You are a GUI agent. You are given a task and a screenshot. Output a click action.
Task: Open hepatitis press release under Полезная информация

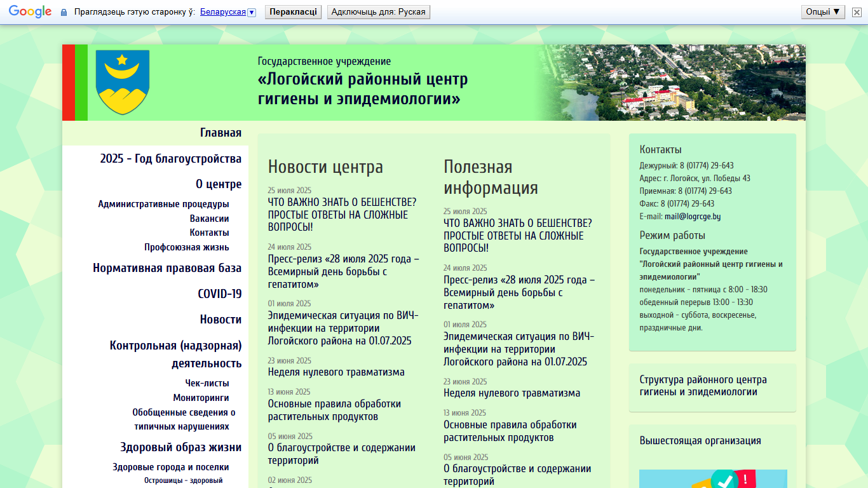519,292
